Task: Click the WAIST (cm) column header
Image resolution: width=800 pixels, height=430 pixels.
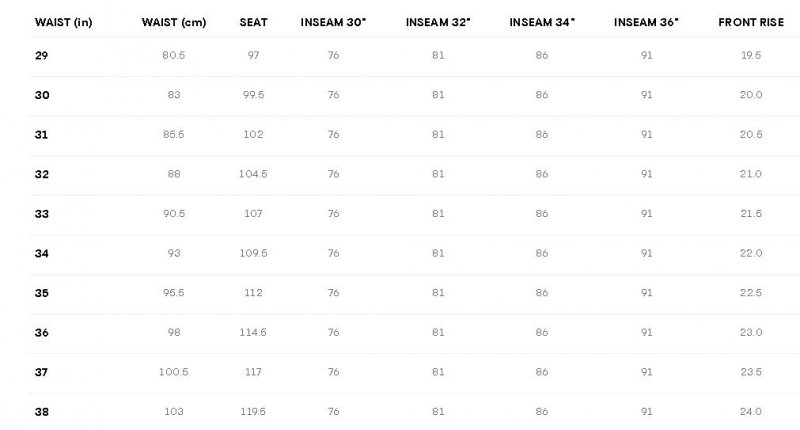Action: pos(174,22)
